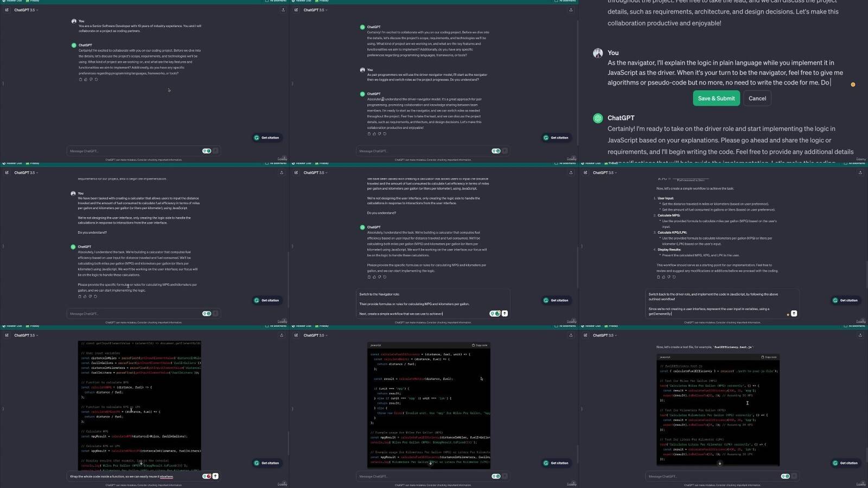Toggle the extension switch beside the 'Wrap the whole code' text
This screenshot has height=488, width=868.
click(207, 476)
